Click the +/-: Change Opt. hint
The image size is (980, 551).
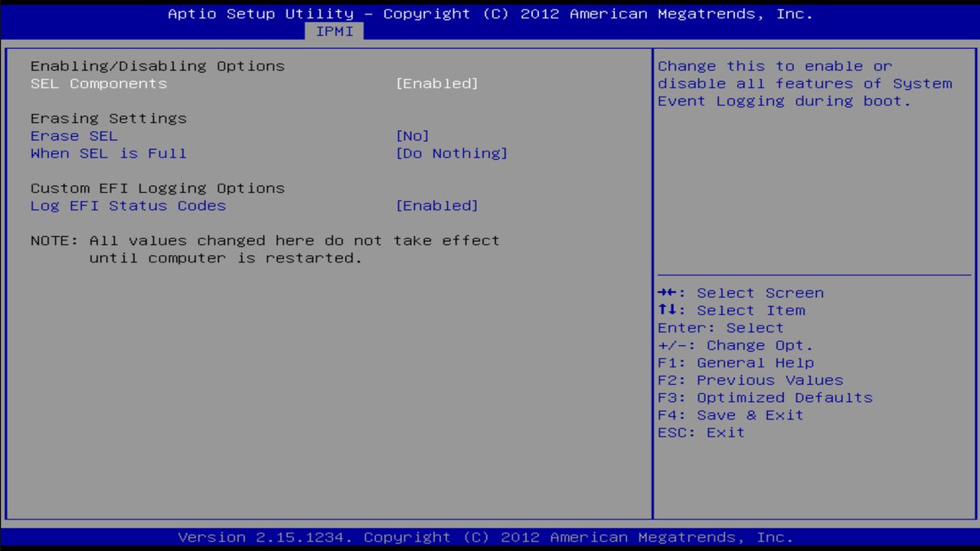(736, 345)
